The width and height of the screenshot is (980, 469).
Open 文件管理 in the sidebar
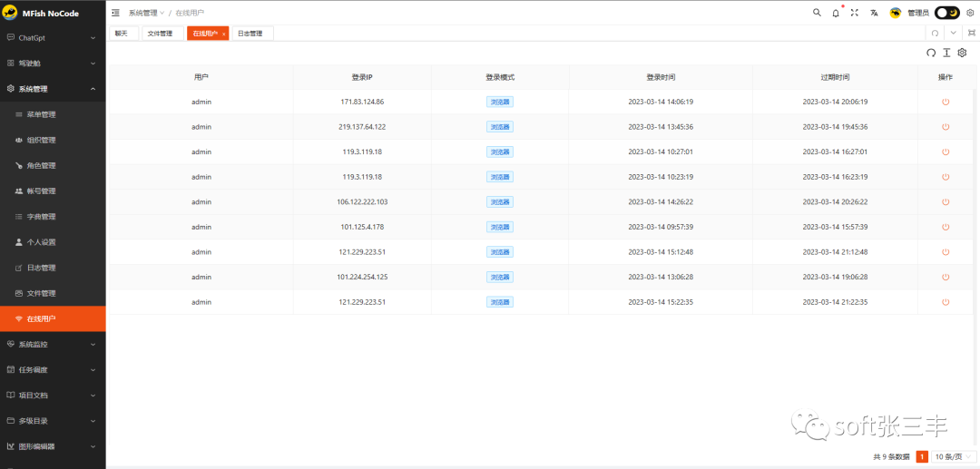point(53,294)
